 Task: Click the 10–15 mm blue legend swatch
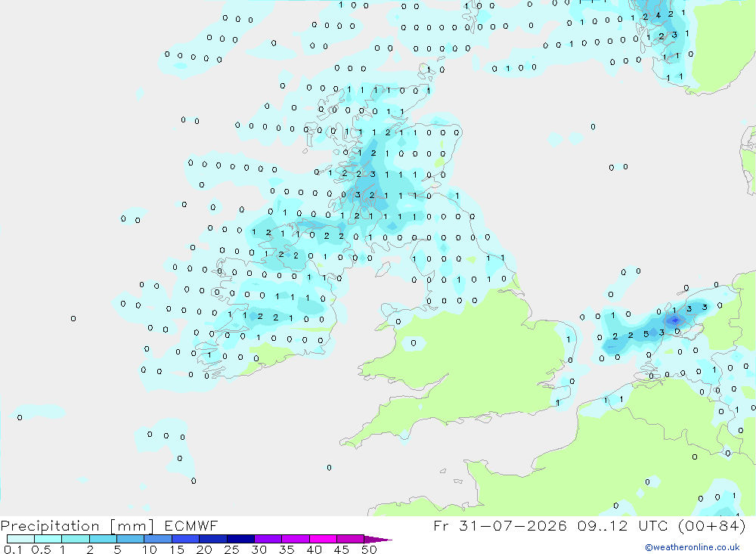coord(158,539)
